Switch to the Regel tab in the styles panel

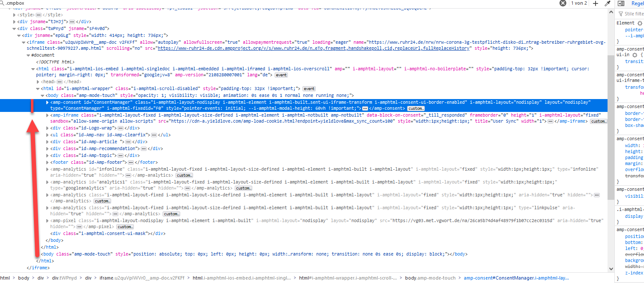coord(638,3)
